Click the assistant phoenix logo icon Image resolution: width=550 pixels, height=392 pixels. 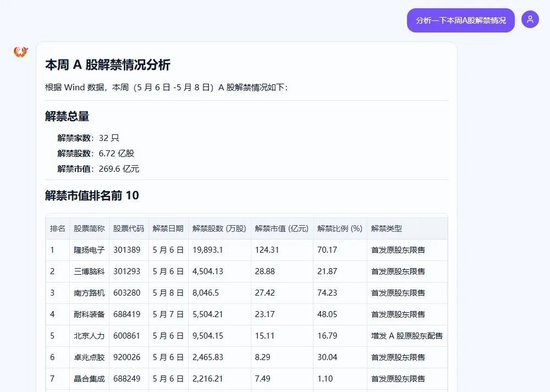click(21, 52)
